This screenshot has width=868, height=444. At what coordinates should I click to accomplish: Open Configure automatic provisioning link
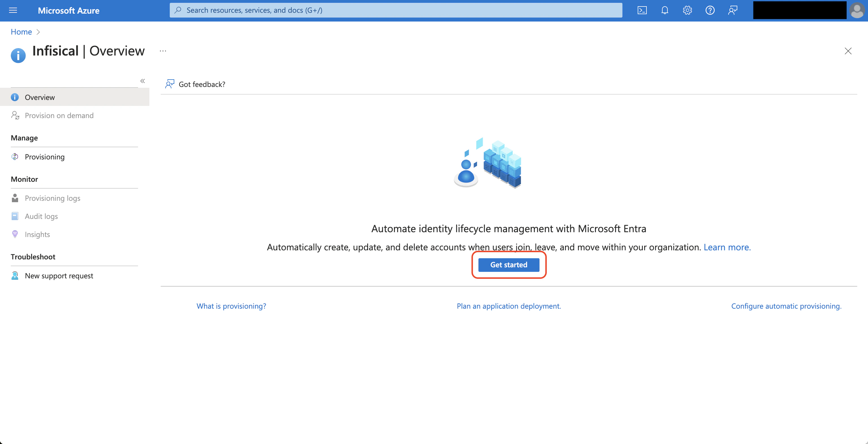[786, 306]
